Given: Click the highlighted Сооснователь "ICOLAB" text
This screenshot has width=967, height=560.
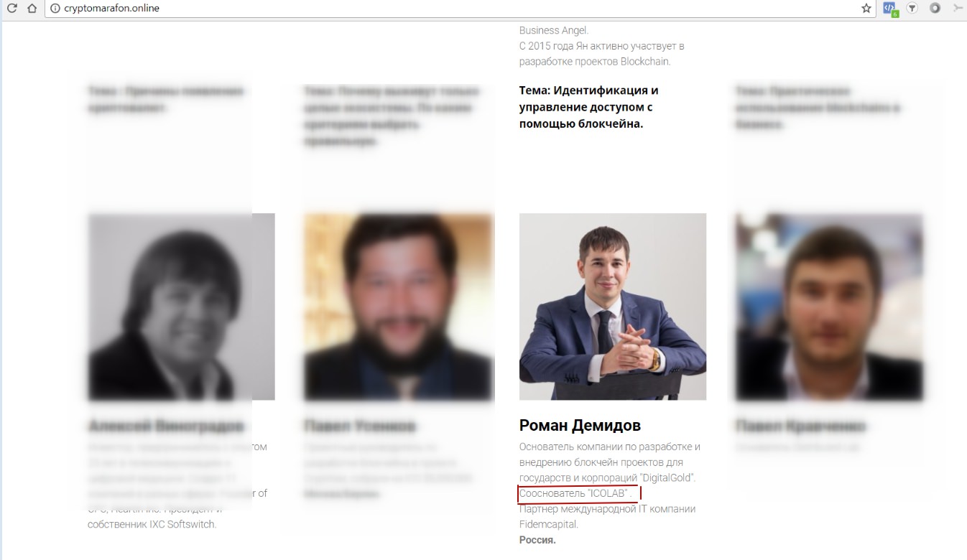Looking at the screenshot, I should coord(575,493).
